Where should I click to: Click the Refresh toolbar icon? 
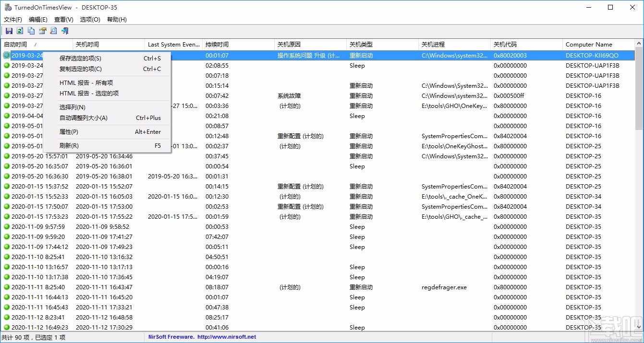[19, 31]
